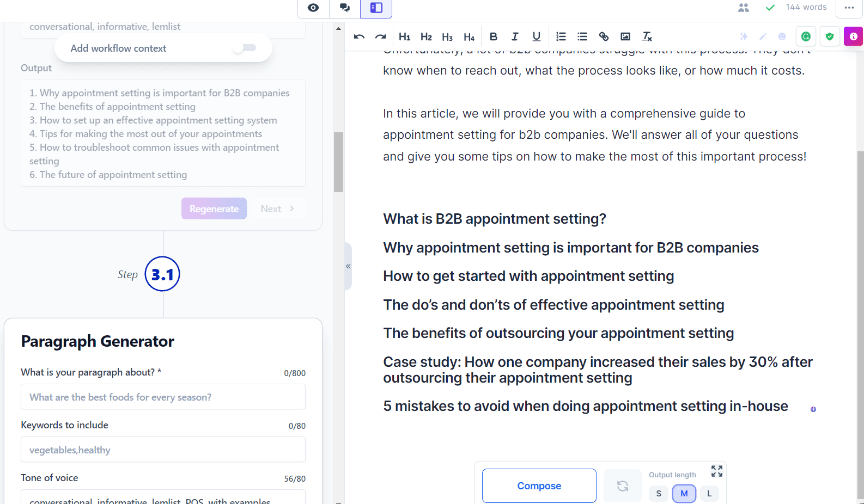Click heading "How to get started with appointment setting"
864x504 pixels.
[x=528, y=276]
